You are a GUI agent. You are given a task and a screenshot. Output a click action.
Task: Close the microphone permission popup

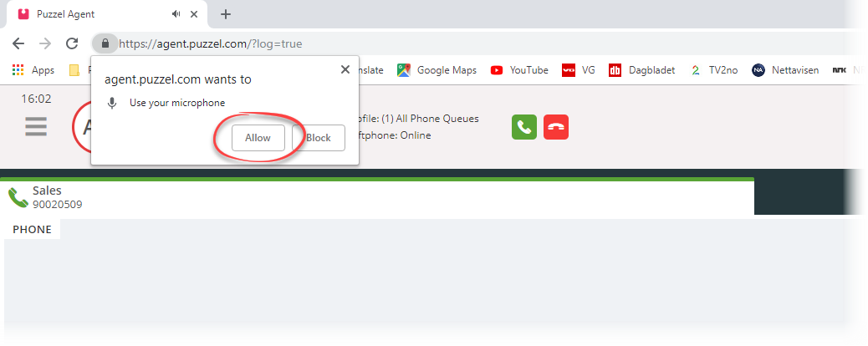(345, 69)
